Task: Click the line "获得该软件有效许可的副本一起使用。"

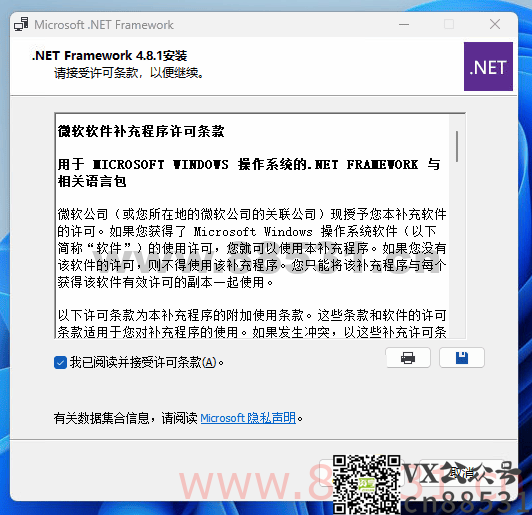Action: 166,282
